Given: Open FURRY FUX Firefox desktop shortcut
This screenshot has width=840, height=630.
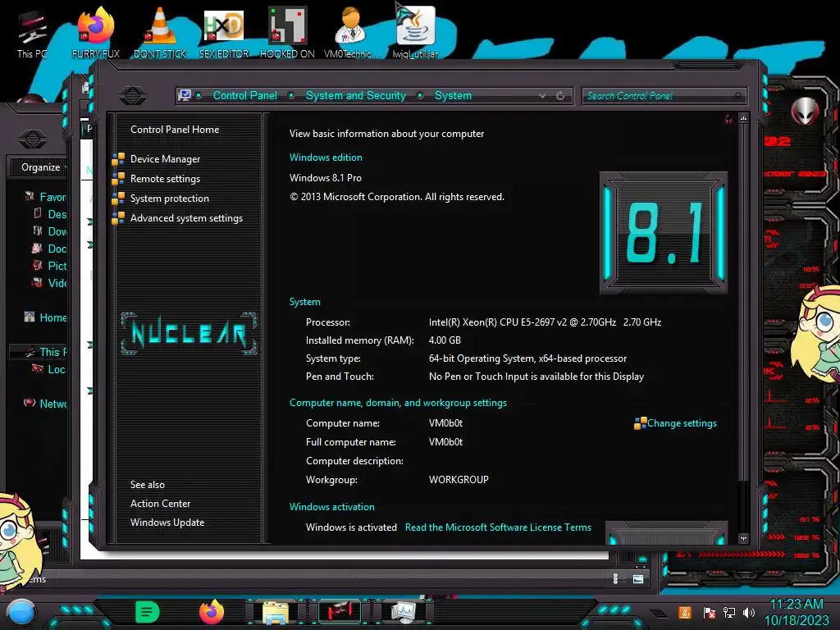Looking at the screenshot, I should pos(96,32).
